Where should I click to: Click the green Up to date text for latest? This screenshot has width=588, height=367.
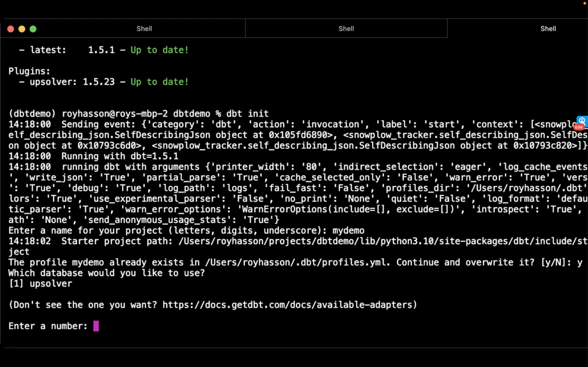point(159,50)
